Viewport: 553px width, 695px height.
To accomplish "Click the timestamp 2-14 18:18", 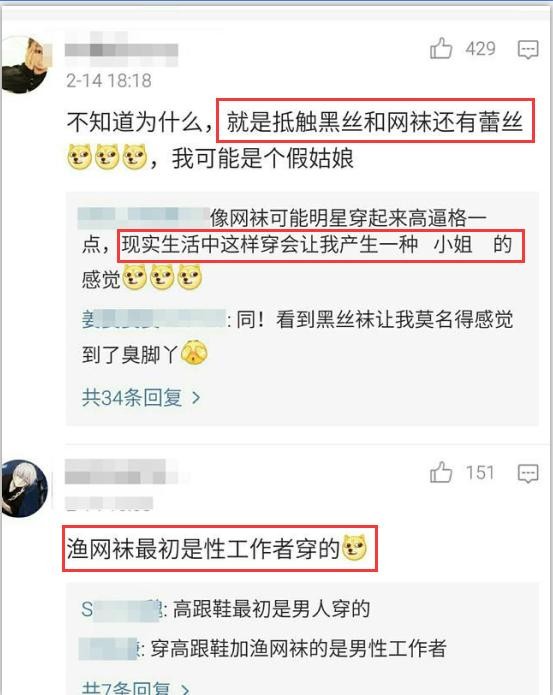I will tap(109, 81).
